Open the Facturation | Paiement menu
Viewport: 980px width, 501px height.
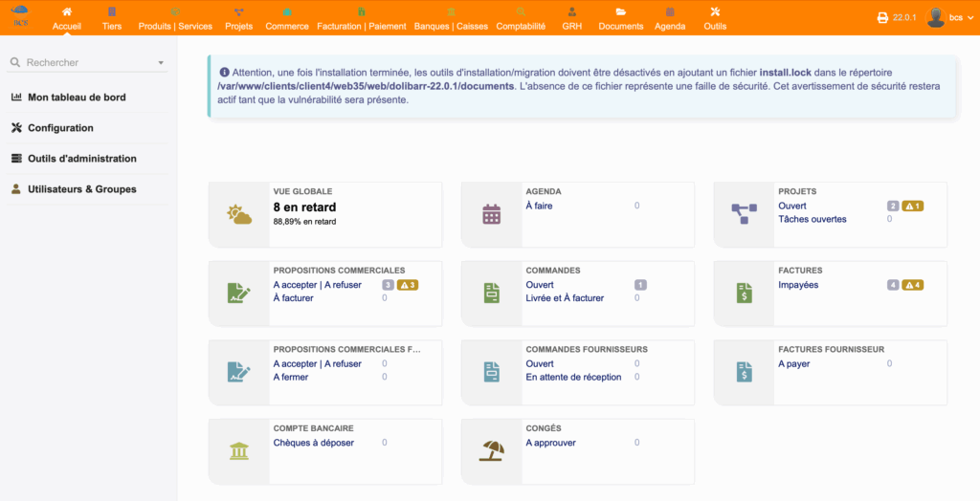pyautogui.click(x=361, y=17)
